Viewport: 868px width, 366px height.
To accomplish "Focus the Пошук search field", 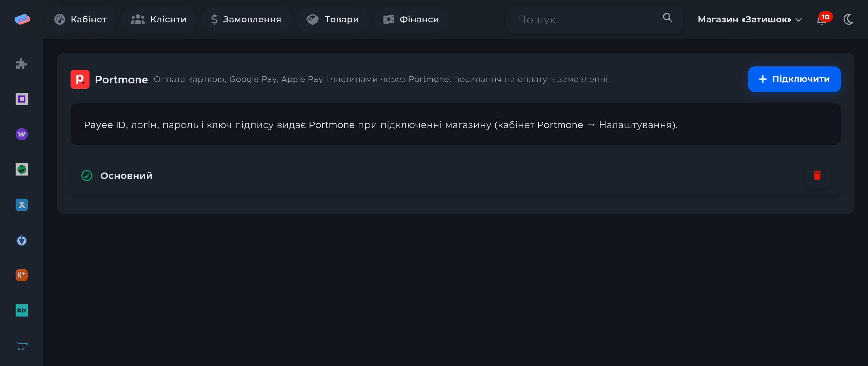I will [594, 19].
